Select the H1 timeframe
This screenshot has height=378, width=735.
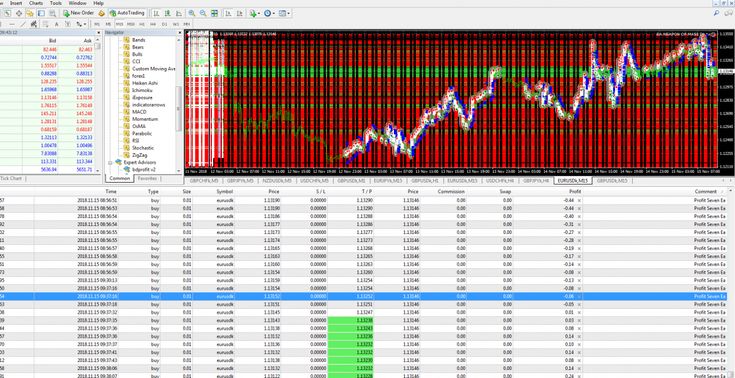point(142,24)
